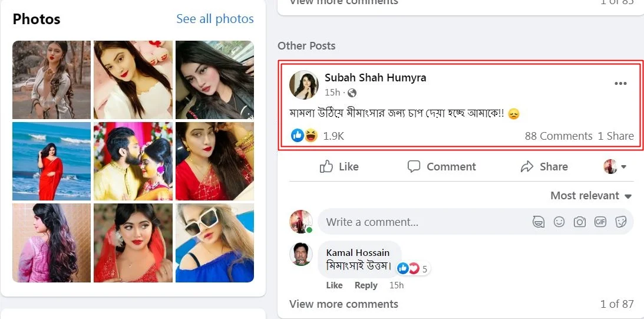644x319 pixels.
Task: Insert a GIF in the comment
Action: pyautogui.click(x=600, y=222)
